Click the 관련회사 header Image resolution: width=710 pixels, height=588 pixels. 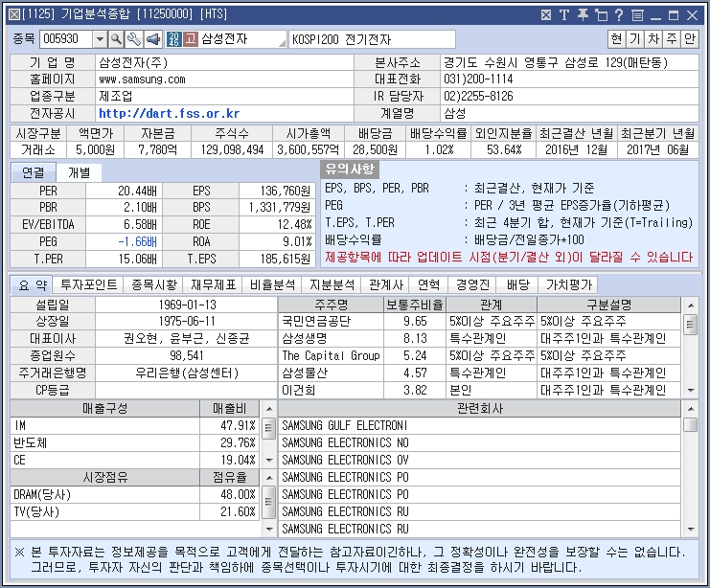click(479, 409)
